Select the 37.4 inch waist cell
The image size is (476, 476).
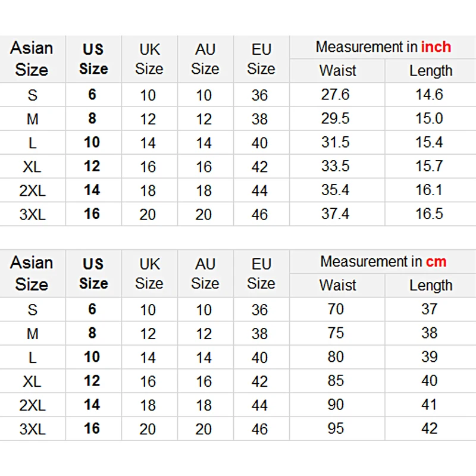[x=336, y=214]
